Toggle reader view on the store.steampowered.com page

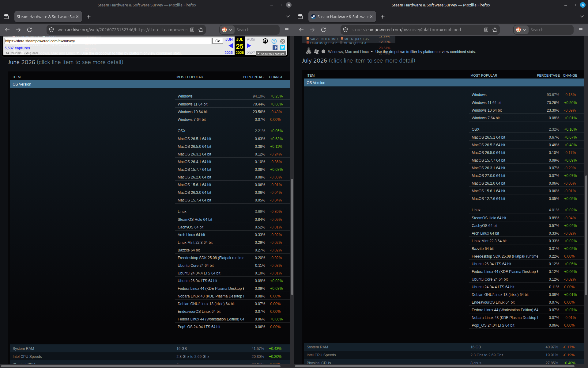[x=486, y=30]
